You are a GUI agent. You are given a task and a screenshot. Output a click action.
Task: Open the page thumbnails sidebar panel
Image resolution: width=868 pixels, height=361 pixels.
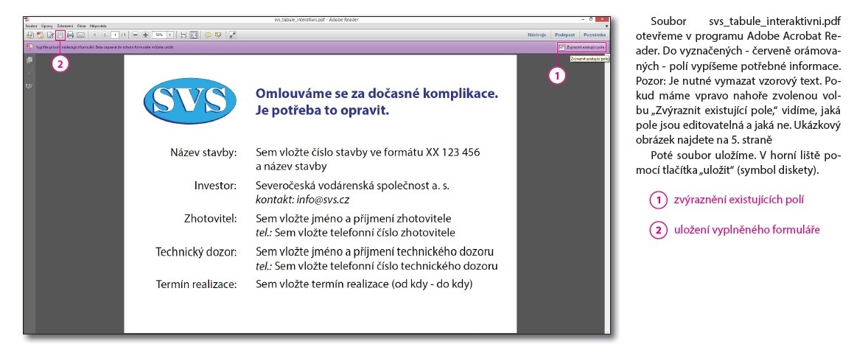pos(29,60)
